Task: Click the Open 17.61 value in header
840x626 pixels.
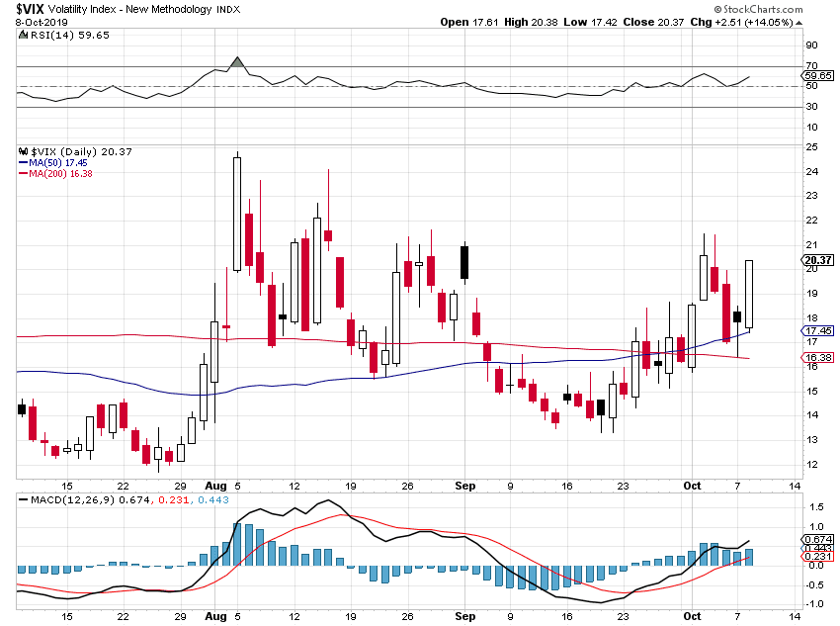Action: pos(469,22)
